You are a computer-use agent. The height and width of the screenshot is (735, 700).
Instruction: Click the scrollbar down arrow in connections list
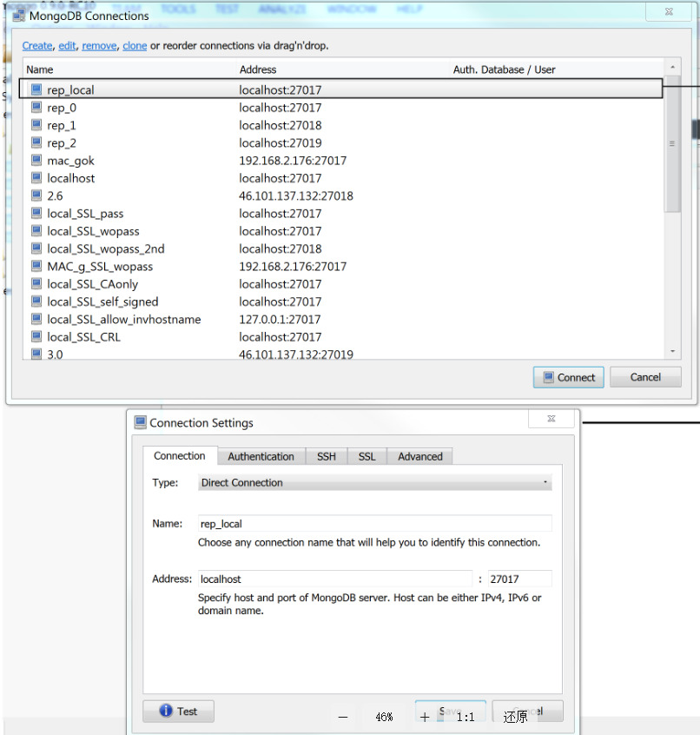tap(672, 351)
